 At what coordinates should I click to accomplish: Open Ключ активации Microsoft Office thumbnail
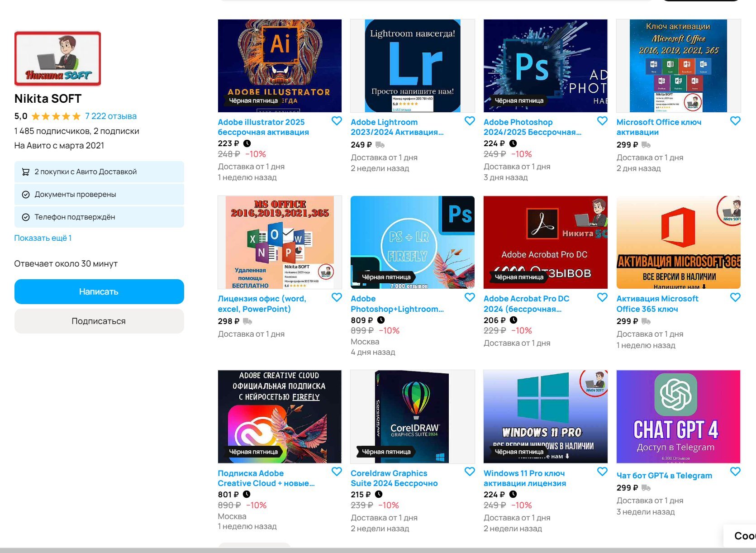click(678, 66)
